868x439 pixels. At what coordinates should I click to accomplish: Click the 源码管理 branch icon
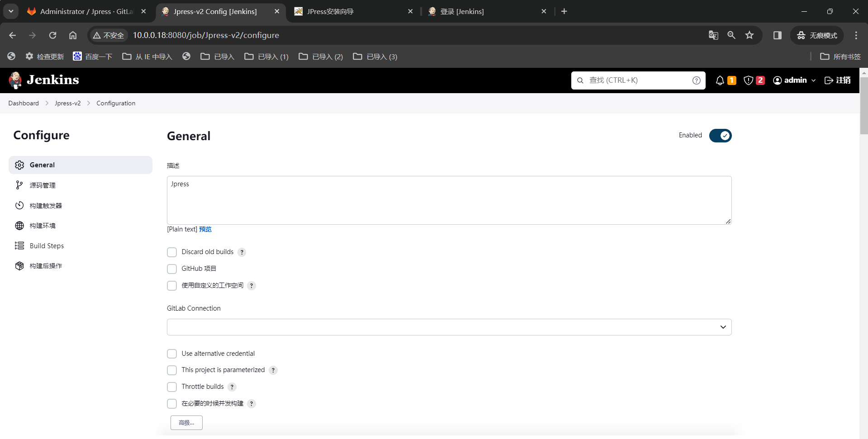click(19, 185)
